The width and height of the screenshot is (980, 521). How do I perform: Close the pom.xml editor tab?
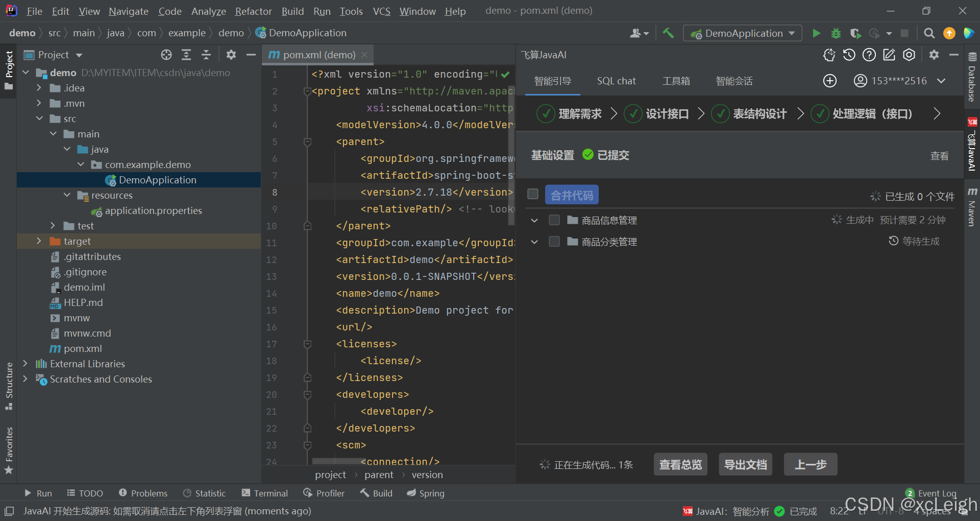pos(364,55)
